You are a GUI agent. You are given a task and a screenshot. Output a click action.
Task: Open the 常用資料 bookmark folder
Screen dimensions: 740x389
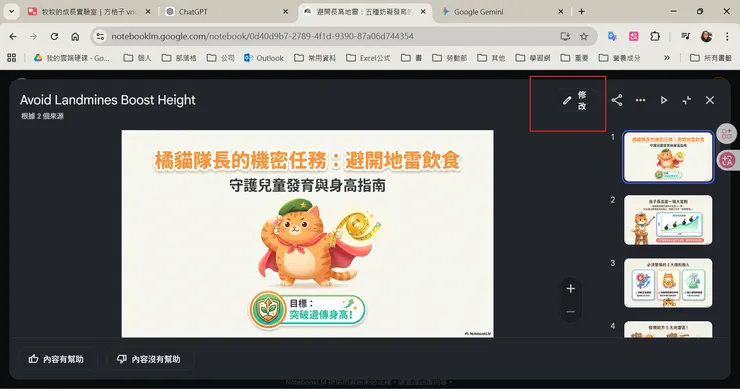tap(315, 58)
